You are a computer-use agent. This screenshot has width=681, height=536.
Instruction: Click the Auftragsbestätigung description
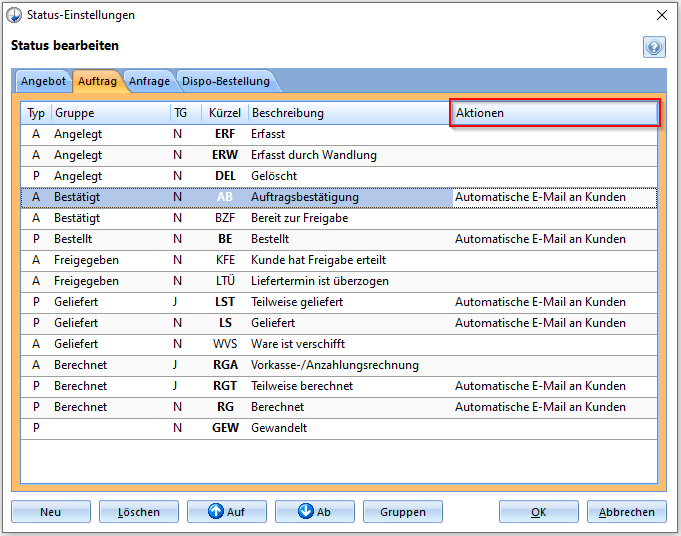[305, 197]
